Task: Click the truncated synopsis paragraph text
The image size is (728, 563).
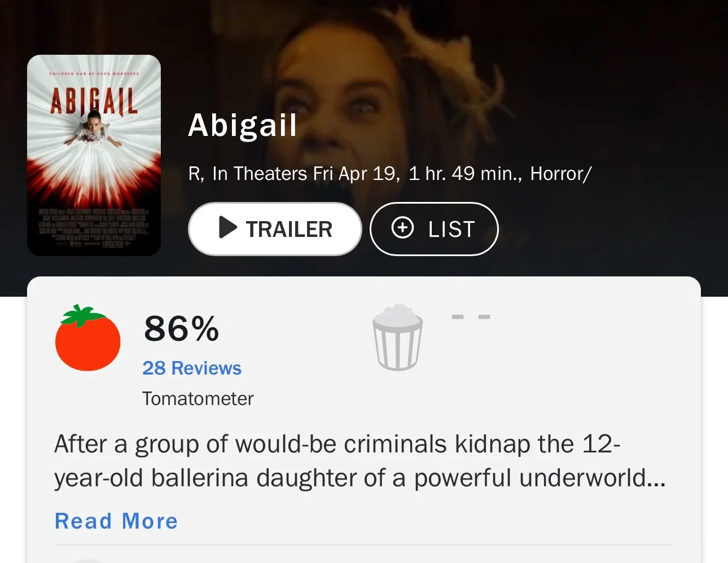Action: coord(360,461)
